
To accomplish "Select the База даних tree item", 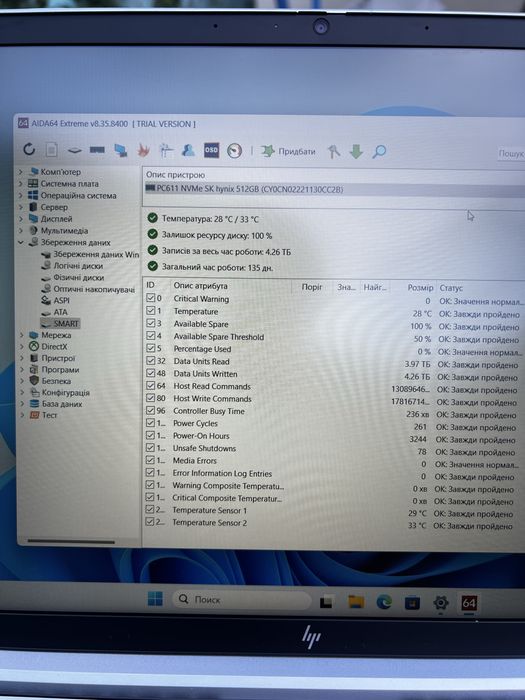I will (x=62, y=404).
